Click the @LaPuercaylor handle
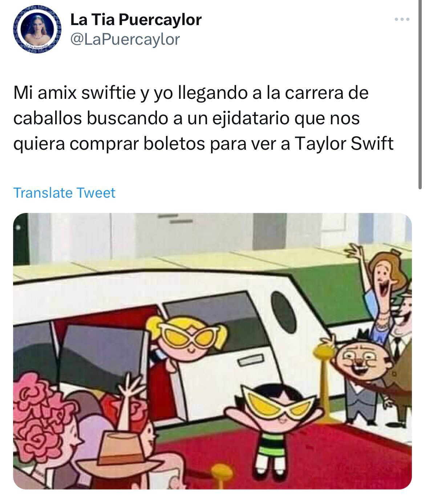 click(x=125, y=39)
